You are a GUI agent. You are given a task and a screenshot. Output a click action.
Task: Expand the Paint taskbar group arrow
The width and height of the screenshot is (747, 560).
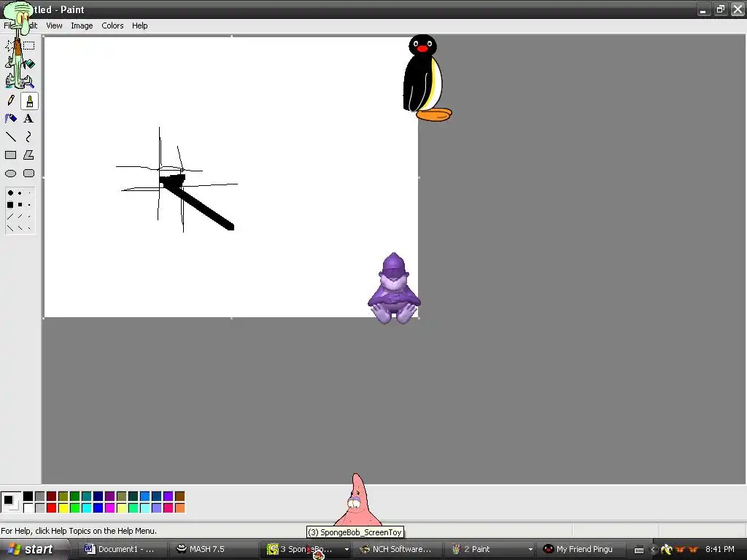click(530, 550)
